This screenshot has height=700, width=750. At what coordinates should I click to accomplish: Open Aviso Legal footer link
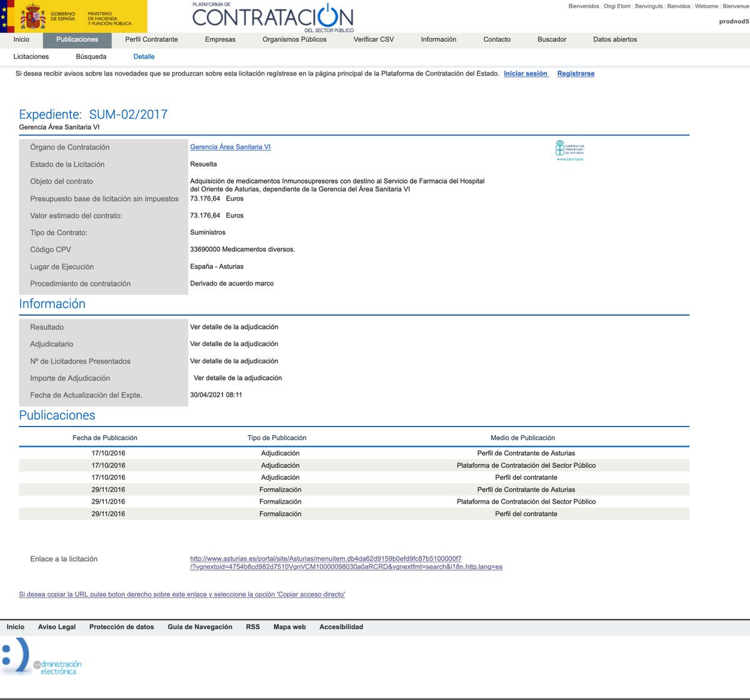57,627
